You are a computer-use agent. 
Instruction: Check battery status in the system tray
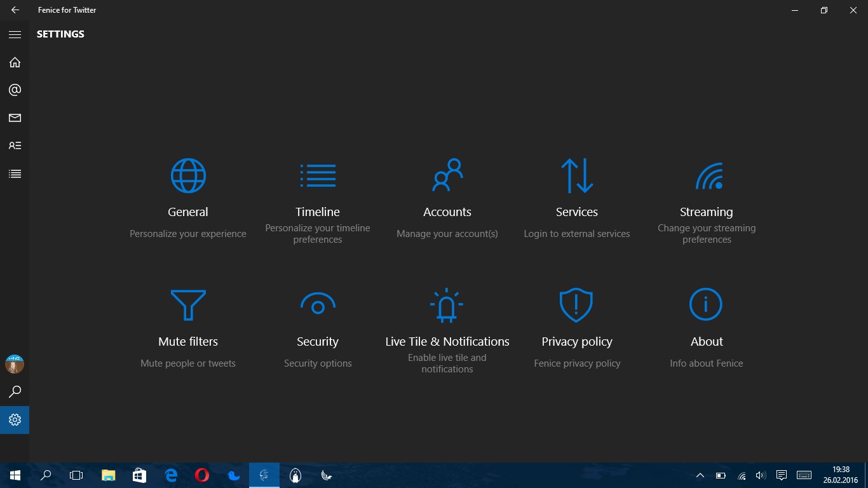pos(721,475)
